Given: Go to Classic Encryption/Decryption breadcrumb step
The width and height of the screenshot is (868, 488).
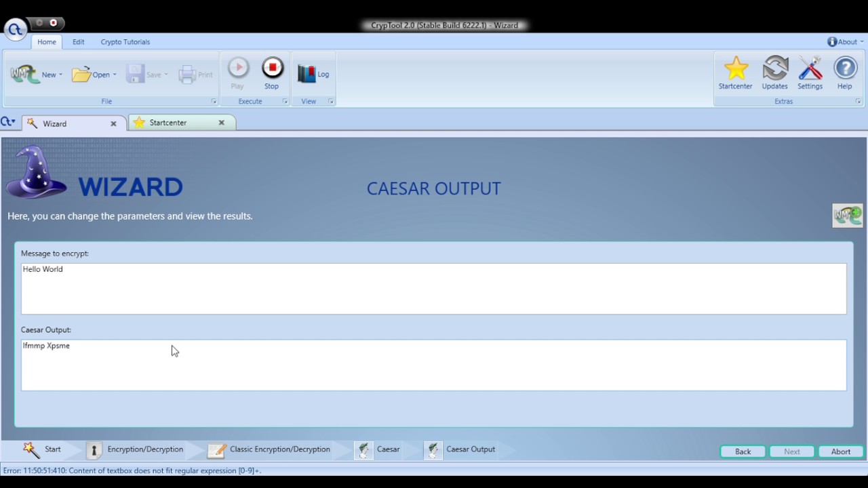Looking at the screenshot, I should (x=269, y=449).
